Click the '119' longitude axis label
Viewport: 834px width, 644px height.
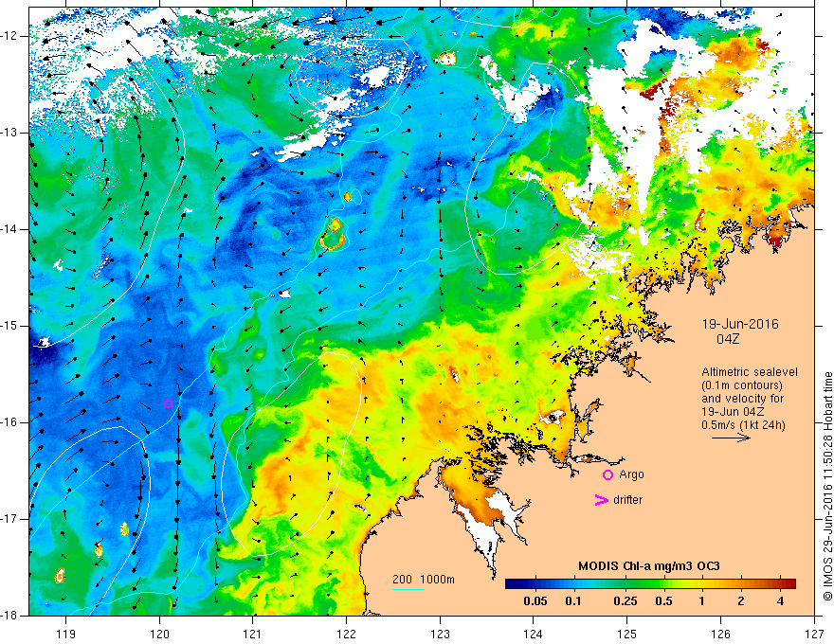coord(66,634)
